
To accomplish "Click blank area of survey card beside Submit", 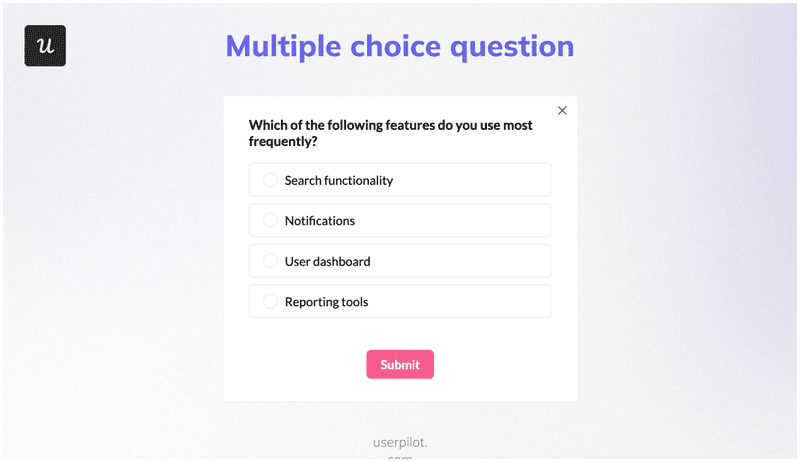I will pos(500,365).
